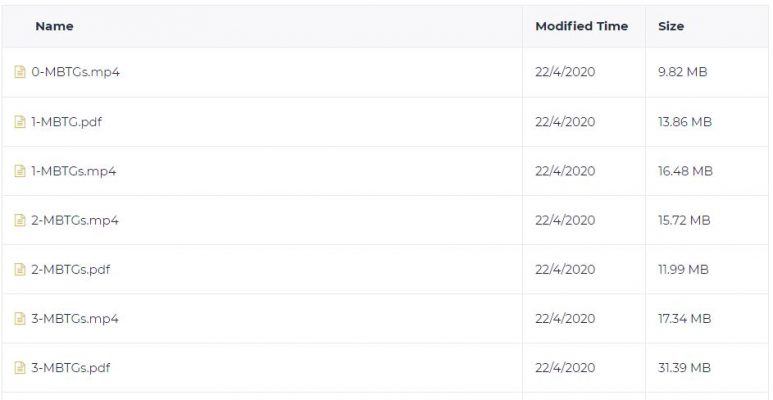Open the 3-MBTGs.pdf document

click(70, 368)
